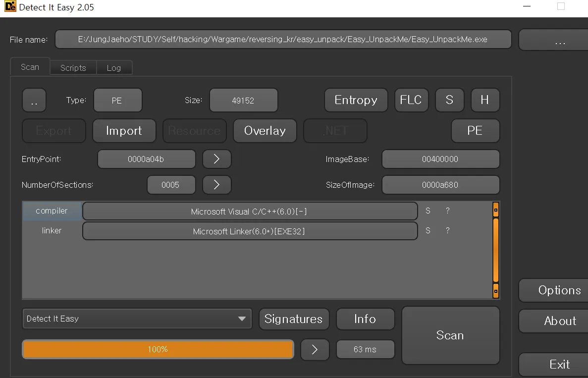Viewport: 588px width, 378px height.
Task: Expand the Detect It Easy scan engine dropdown
Action: (x=137, y=319)
